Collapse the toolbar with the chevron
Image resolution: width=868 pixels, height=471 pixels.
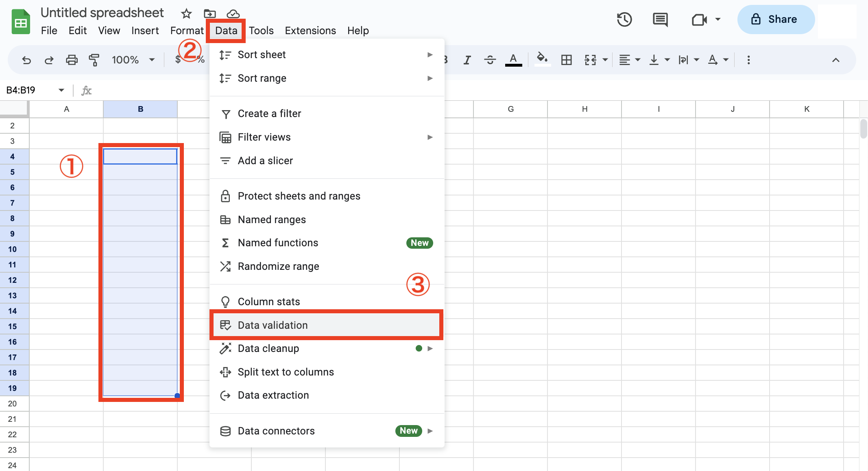click(835, 60)
